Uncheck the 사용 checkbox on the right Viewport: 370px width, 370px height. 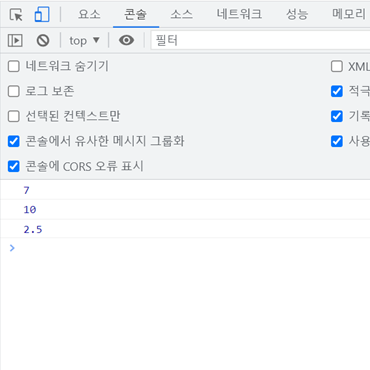(337, 141)
